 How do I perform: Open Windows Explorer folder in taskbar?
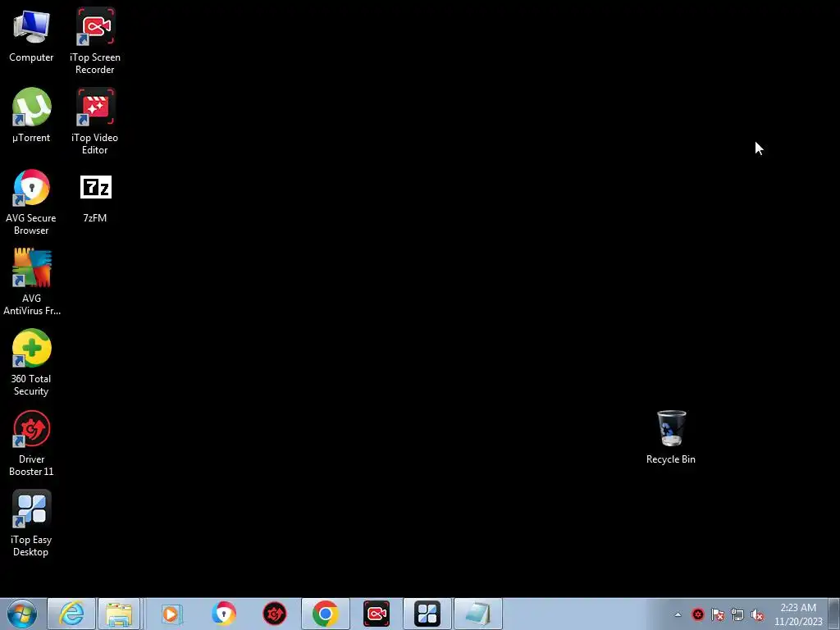pyautogui.click(x=119, y=614)
